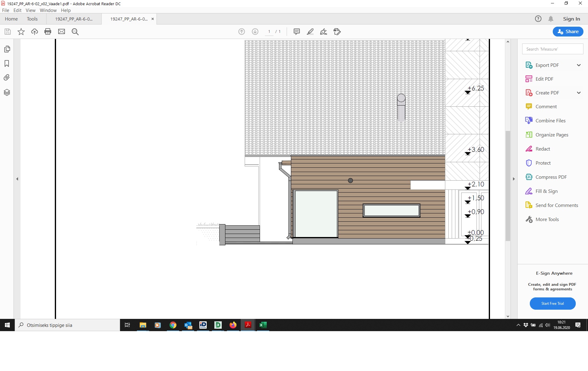Click the Sign document pen icon
This screenshot has height=371, width=588.
click(323, 32)
